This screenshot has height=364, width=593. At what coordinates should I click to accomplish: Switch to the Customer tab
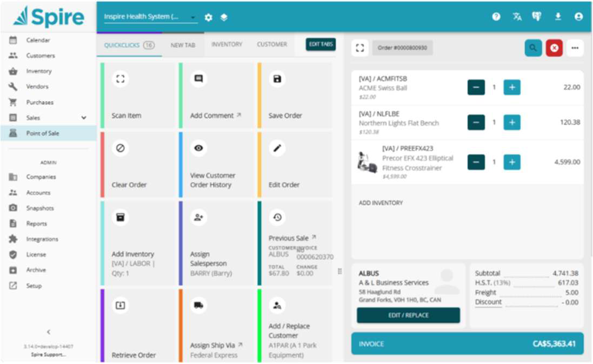point(272,45)
